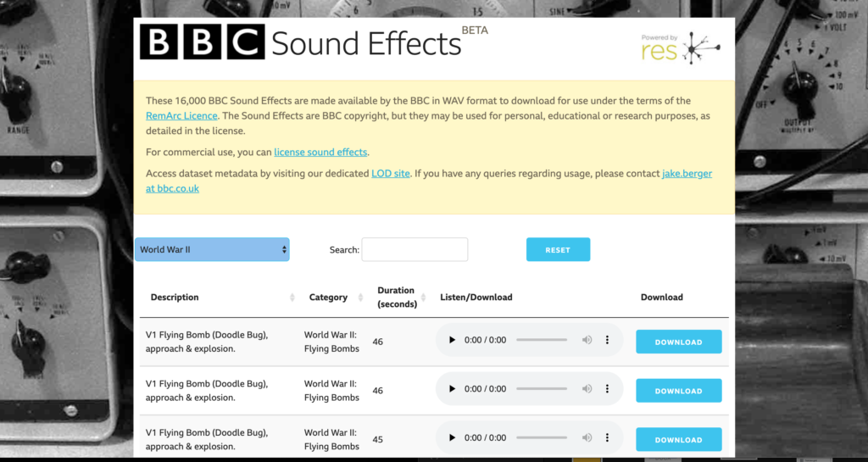868x462 pixels.
Task: Sort the table using the Duration sort arrows
Action: pyautogui.click(x=424, y=298)
